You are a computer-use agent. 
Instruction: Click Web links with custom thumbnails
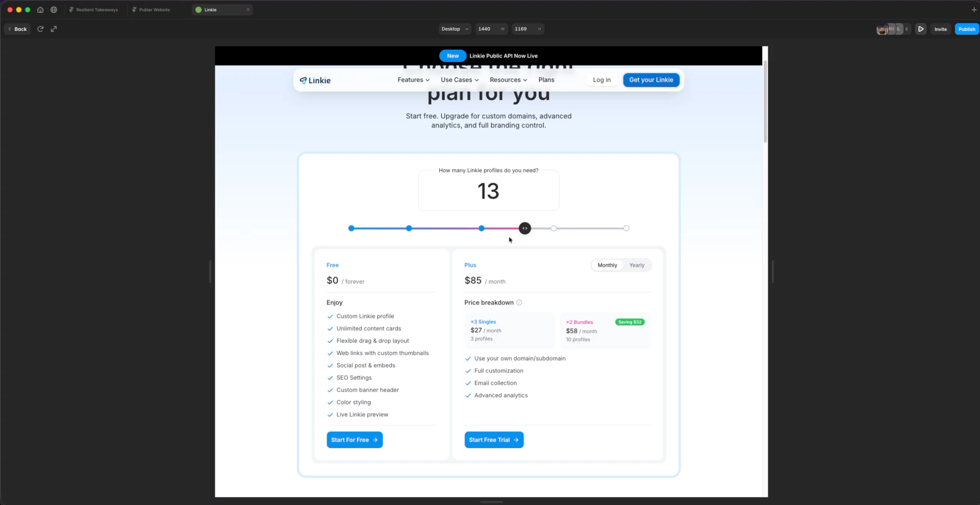(x=382, y=353)
